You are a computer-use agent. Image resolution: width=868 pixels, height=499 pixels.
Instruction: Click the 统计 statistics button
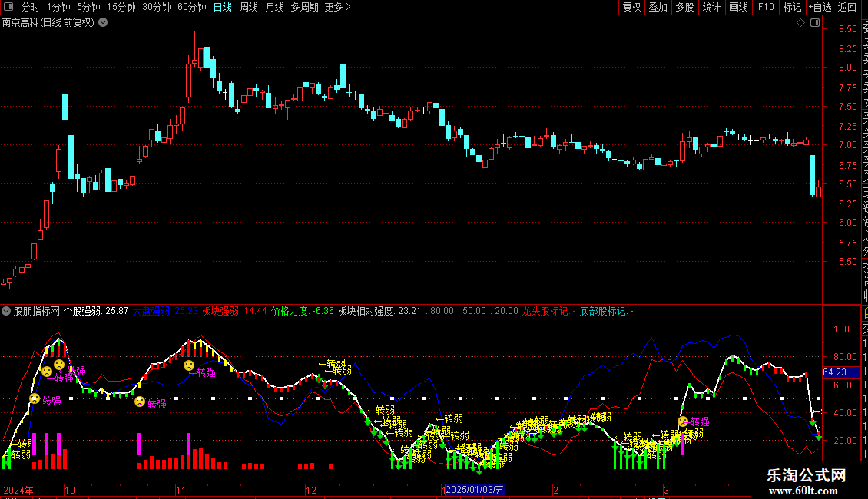pos(711,7)
